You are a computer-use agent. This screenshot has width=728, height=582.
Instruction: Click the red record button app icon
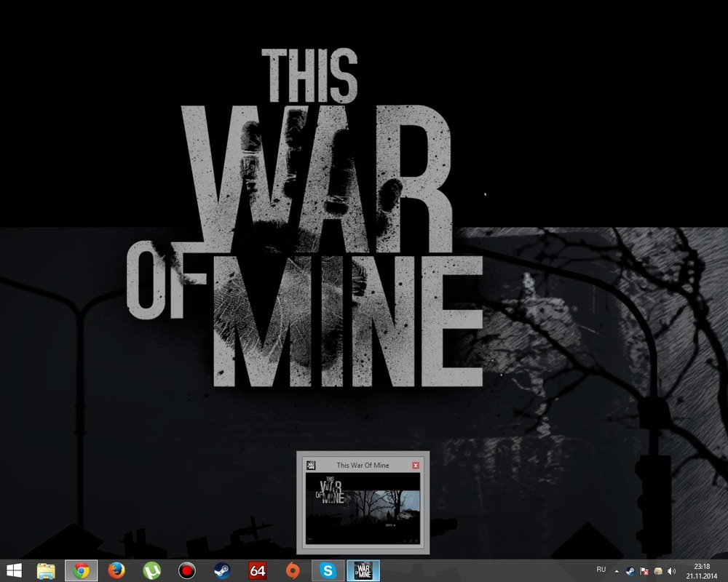click(187, 570)
